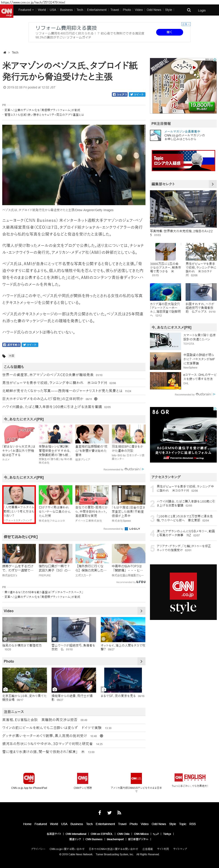Click the Login link
The height and width of the screenshot is (868, 219).
click(x=202, y=10)
